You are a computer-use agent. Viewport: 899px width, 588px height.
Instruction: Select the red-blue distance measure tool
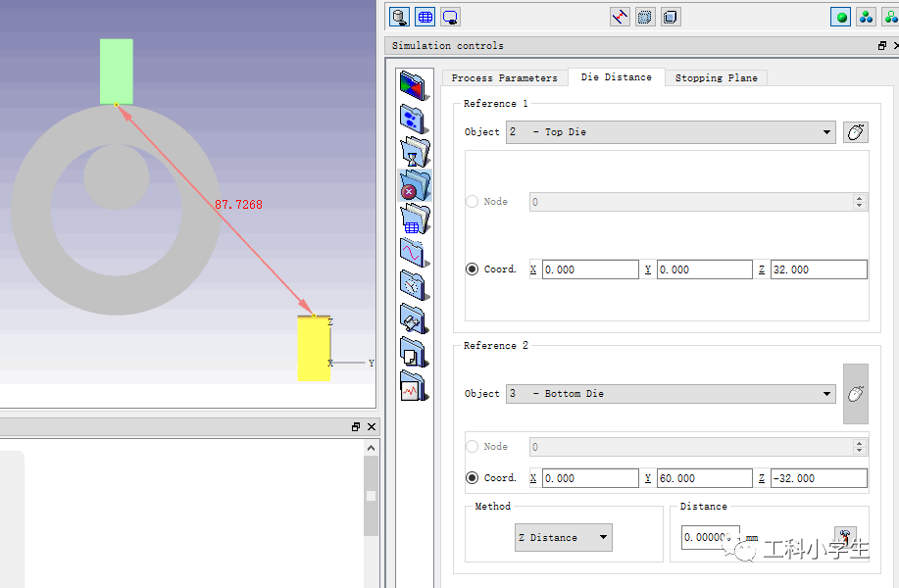[x=620, y=17]
